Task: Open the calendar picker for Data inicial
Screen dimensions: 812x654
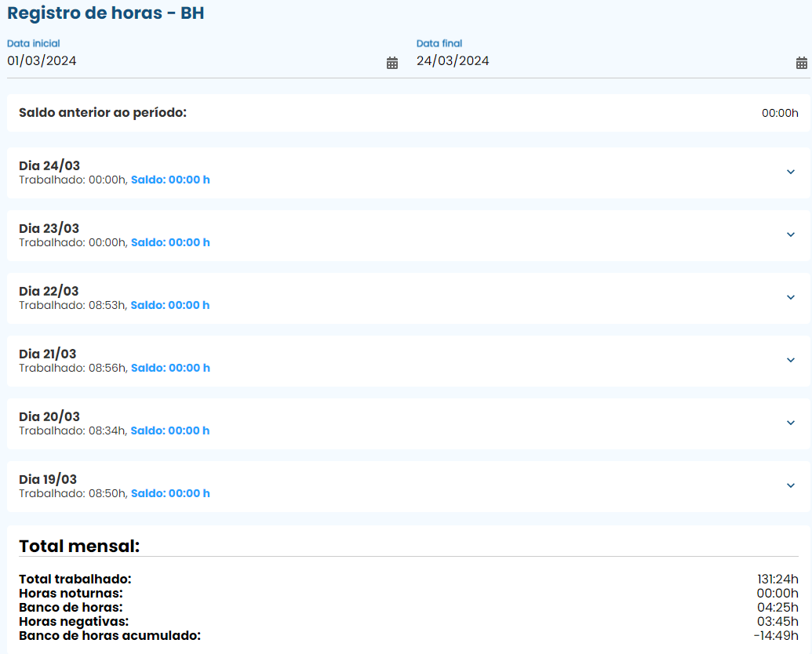Action: (392, 63)
